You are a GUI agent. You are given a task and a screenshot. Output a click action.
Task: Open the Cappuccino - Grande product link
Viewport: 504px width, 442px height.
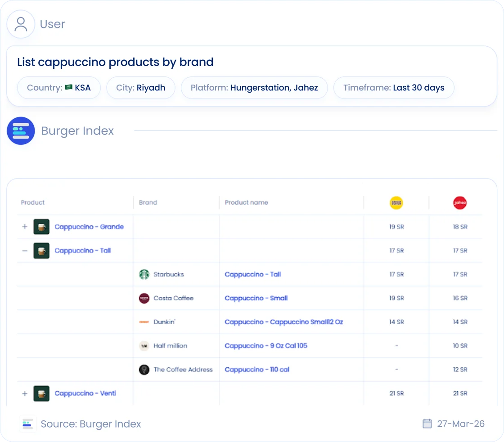coord(89,227)
